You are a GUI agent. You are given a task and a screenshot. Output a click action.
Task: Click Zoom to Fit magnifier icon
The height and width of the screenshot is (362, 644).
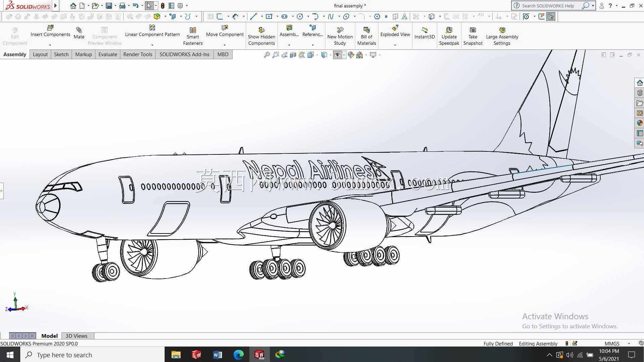267,55
